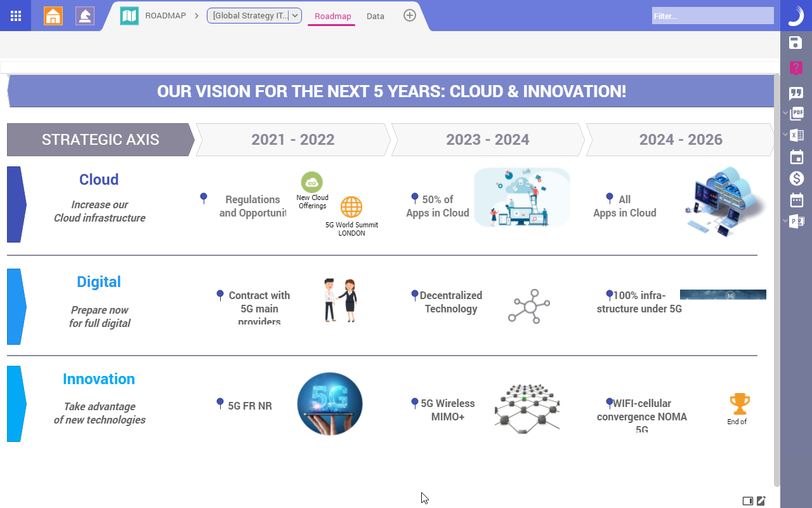Viewport: 812px width, 508px height.
Task: Select the 2024 - 2026 period header
Action: click(681, 140)
